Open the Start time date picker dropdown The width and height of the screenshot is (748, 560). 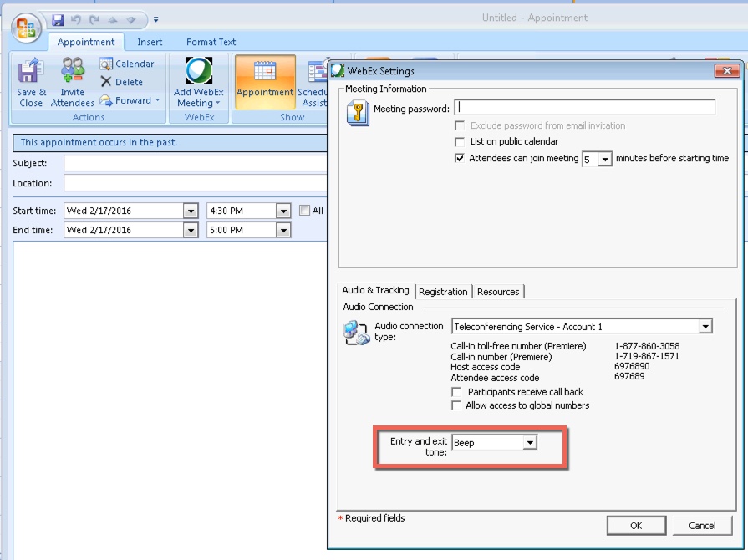[191, 211]
